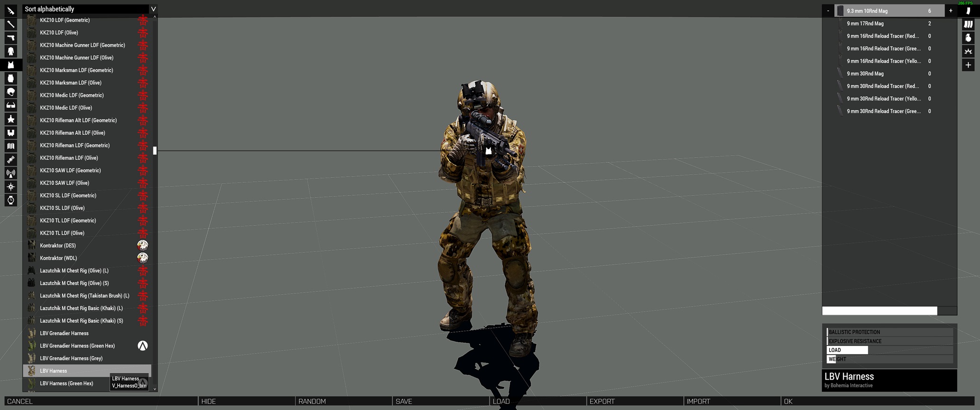Select the LBV Harness vest
This screenshot has height=410, width=980.
[87, 371]
